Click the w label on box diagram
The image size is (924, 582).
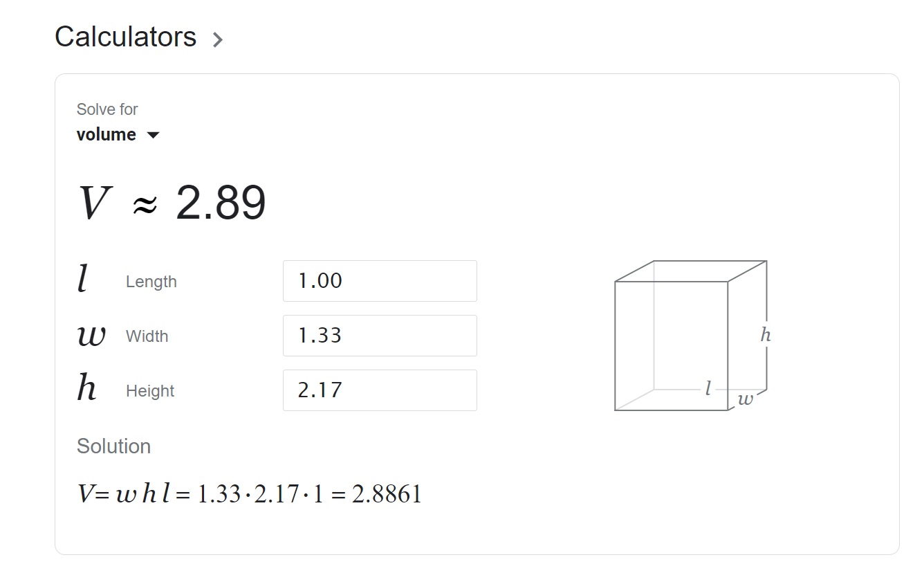(x=745, y=399)
